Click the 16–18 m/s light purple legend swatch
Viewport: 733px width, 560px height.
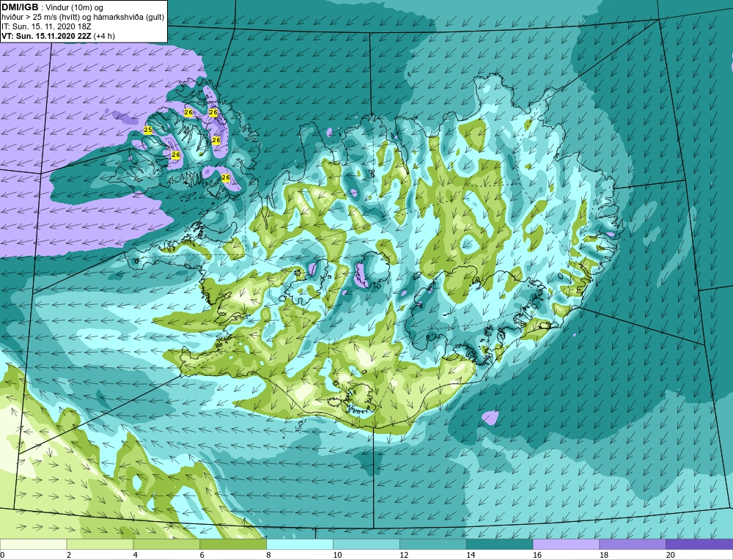[566, 544]
